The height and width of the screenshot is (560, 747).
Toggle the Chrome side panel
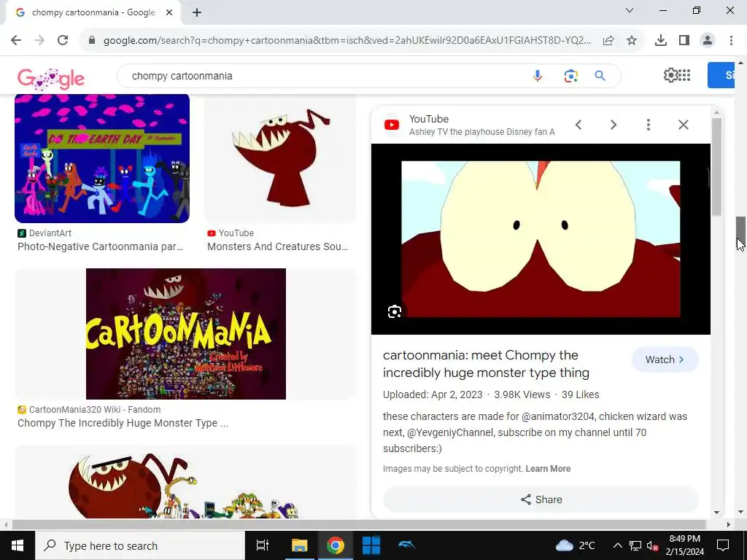[684, 41]
